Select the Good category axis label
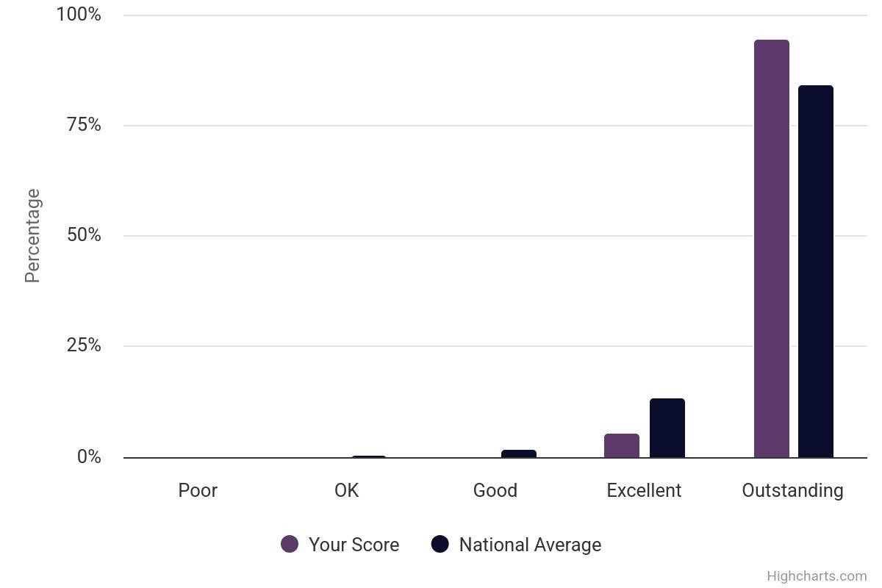Viewport: 882px width, 588px height. pyautogui.click(x=495, y=490)
